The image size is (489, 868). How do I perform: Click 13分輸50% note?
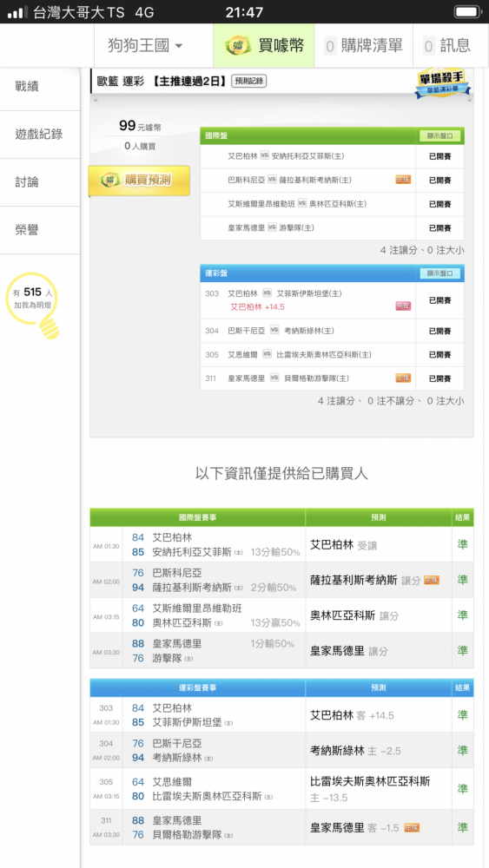pos(275,552)
